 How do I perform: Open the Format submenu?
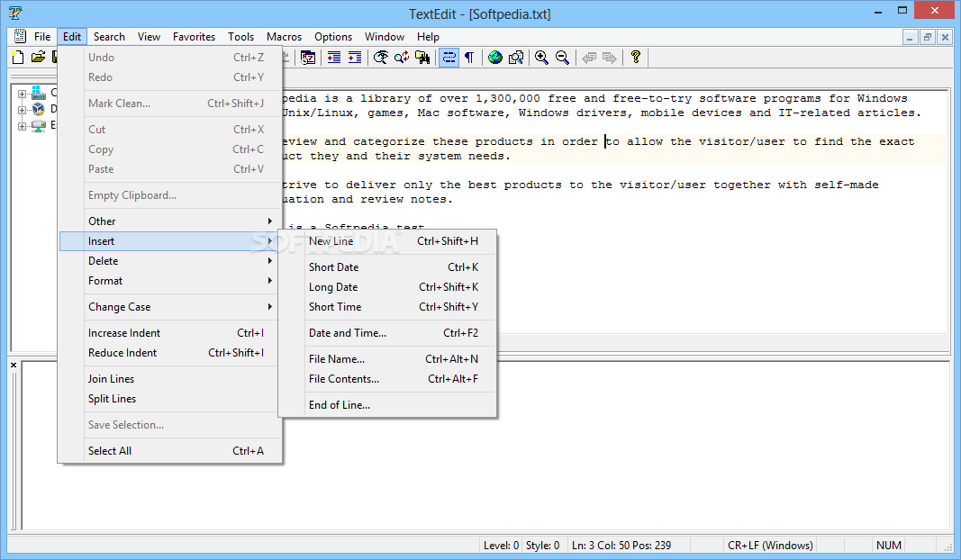(x=169, y=281)
